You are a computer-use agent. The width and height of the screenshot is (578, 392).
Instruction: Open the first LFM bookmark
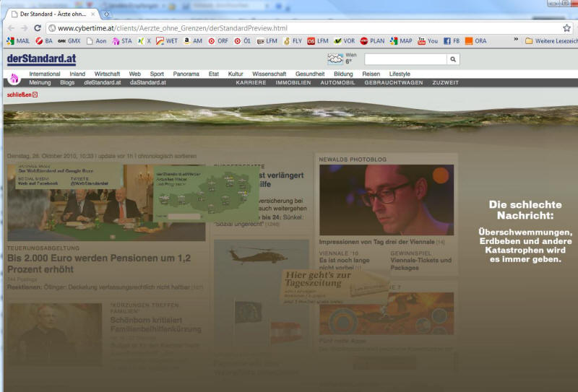(x=267, y=41)
